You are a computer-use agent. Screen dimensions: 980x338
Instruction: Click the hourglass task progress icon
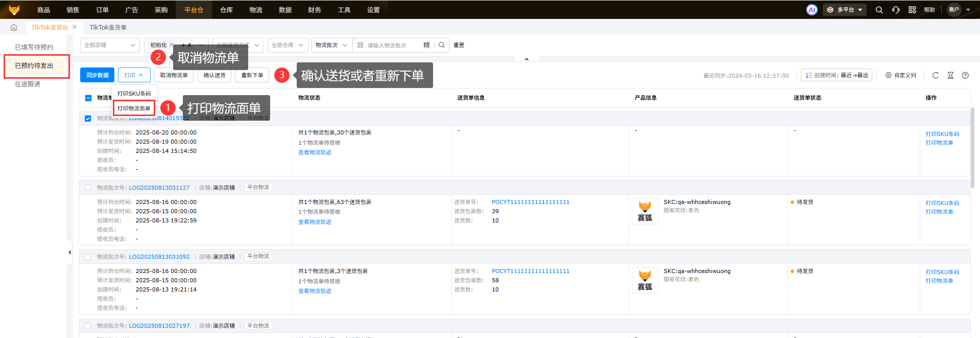tap(950, 75)
